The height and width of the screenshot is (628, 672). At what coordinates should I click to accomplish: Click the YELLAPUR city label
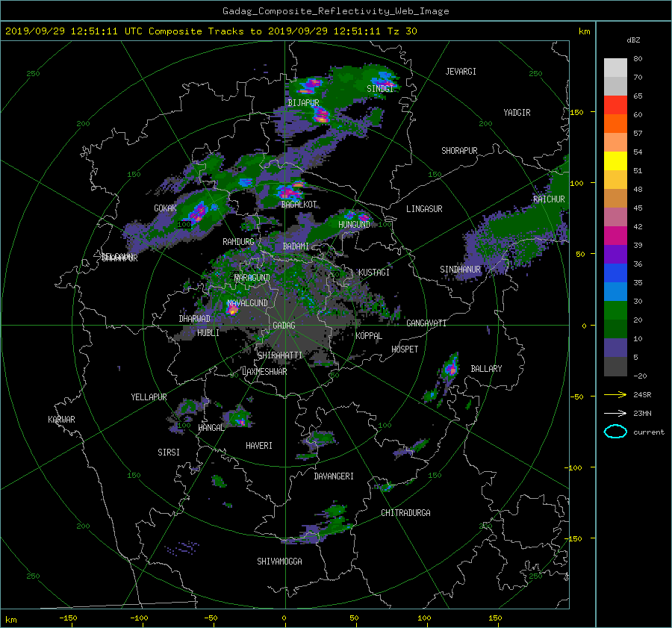tap(149, 397)
